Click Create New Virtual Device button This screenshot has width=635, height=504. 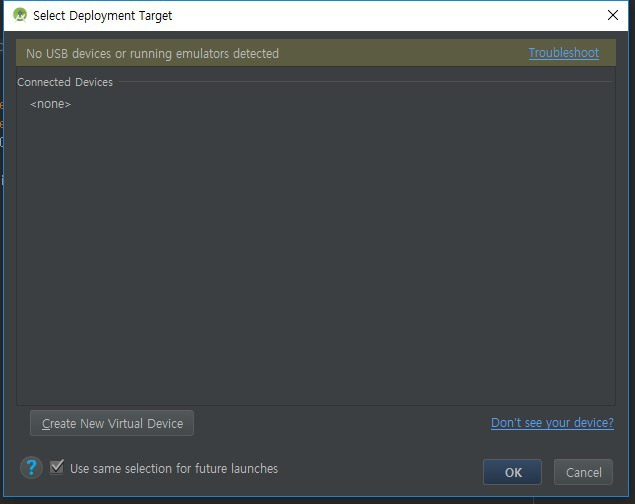pyautogui.click(x=112, y=423)
